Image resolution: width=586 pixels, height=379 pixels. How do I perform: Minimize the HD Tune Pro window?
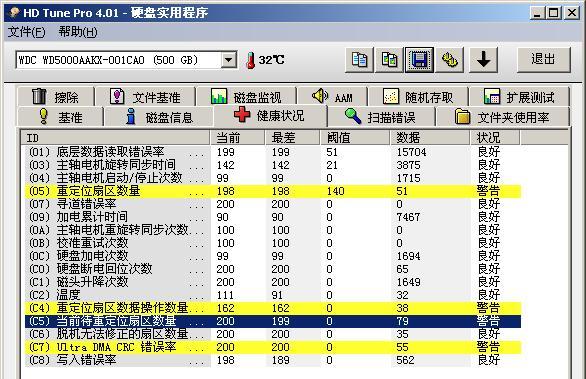pyautogui.click(x=537, y=13)
